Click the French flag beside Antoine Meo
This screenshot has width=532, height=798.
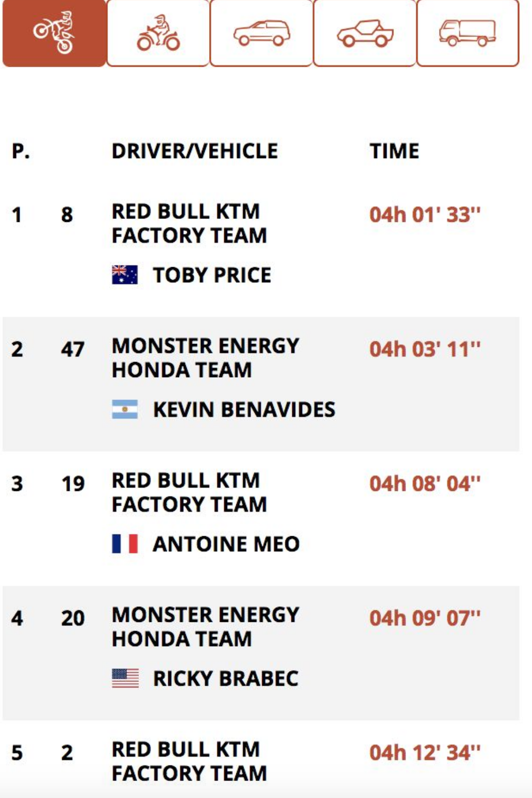[x=125, y=544]
